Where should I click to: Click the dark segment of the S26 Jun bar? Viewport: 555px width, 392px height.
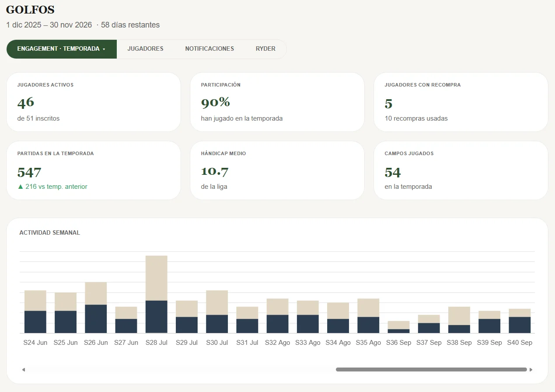96,319
